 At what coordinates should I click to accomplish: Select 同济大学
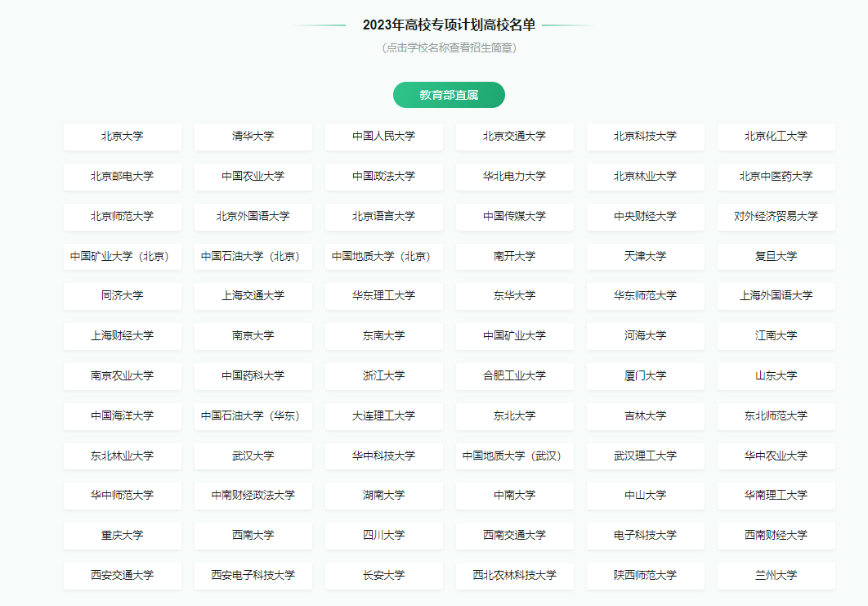[x=123, y=296]
